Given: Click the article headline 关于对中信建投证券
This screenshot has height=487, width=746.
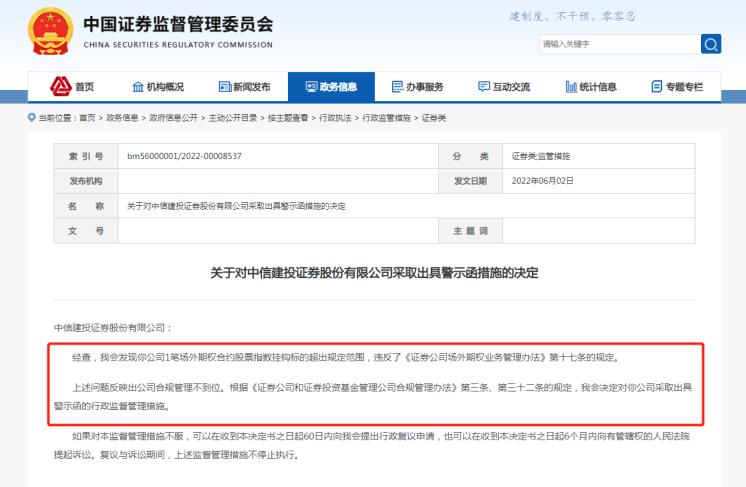Looking at the screenshot, I should tap(374, 273).
